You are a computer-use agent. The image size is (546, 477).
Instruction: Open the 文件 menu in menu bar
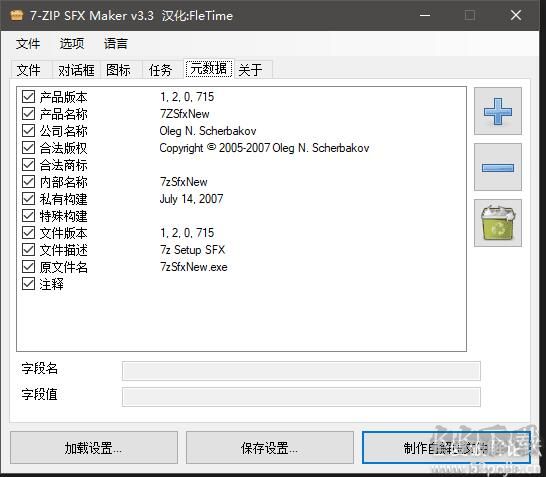(x=28, y=44)
